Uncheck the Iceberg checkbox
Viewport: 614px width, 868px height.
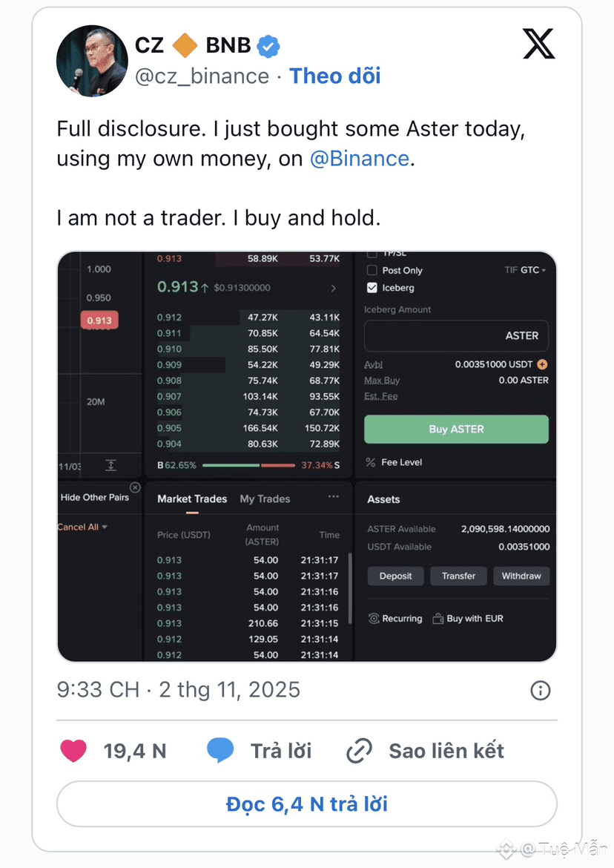point(372,288)
